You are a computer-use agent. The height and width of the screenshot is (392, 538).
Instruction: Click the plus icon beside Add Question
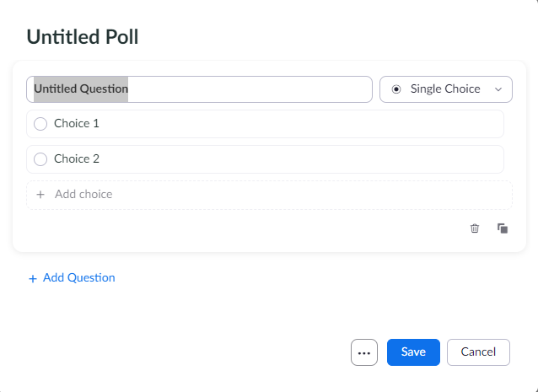click(33, 278)
